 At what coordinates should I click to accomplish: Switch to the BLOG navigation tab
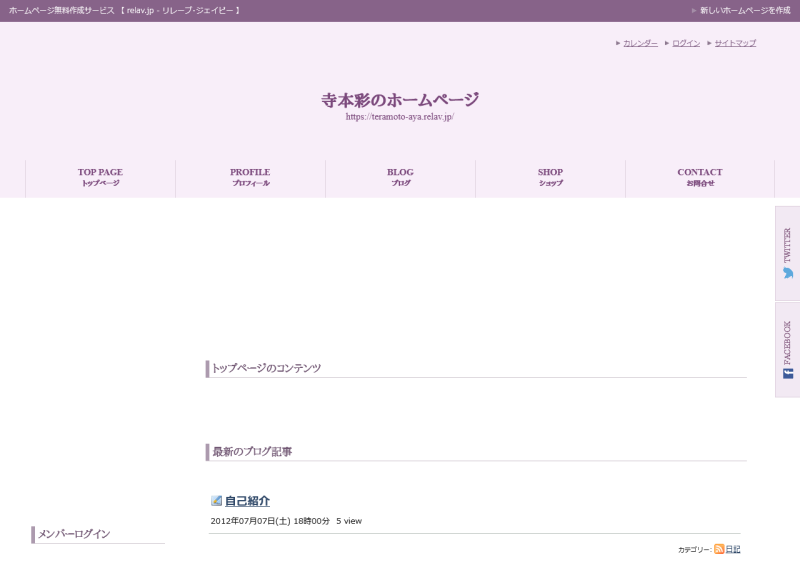tap(400, 177)
